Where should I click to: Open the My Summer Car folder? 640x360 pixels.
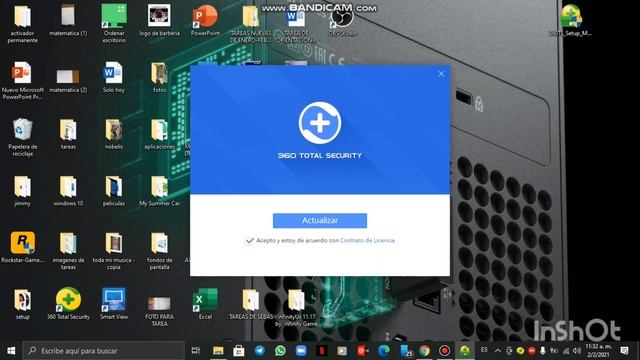click(159, 191)
